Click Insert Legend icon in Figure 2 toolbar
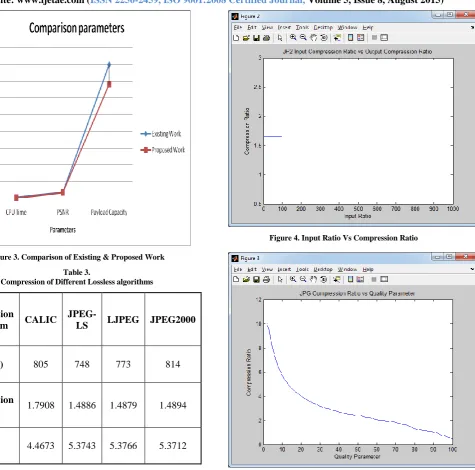The width and height of the screenshot is (475, 470). (360, 38)
